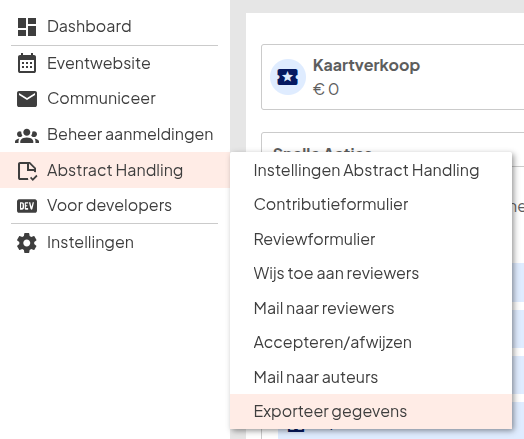Click the Kaartverkoop card heading
The height and width of the screenshot is (439, 524).
[x=366, y=65]
